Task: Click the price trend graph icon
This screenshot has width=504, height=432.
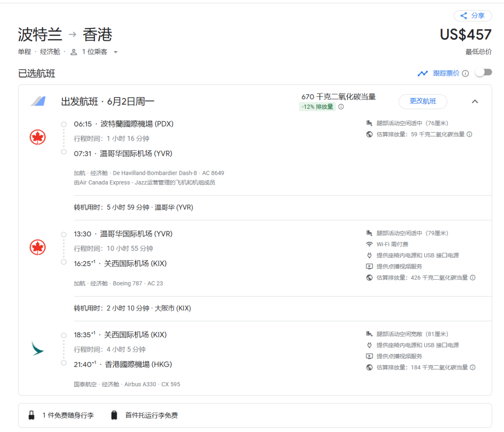Action: [x=422, y=73]
